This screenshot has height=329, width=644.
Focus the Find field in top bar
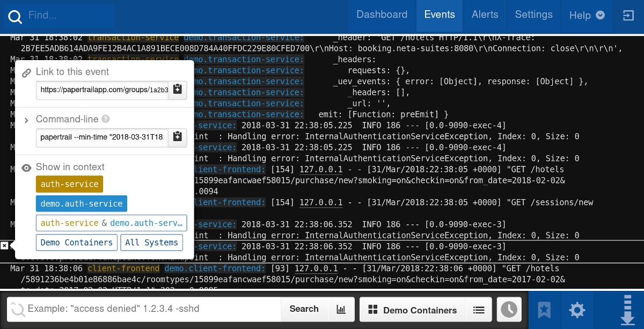tap(59, 16)
